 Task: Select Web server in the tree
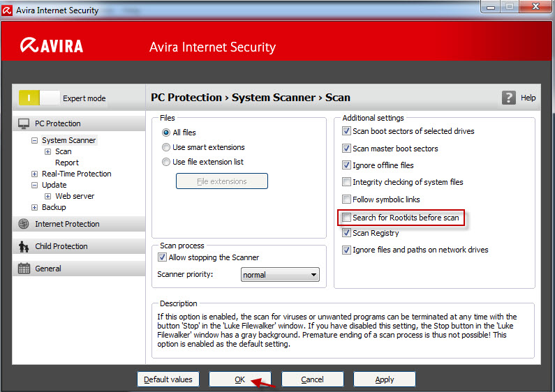tap(75, 196)
